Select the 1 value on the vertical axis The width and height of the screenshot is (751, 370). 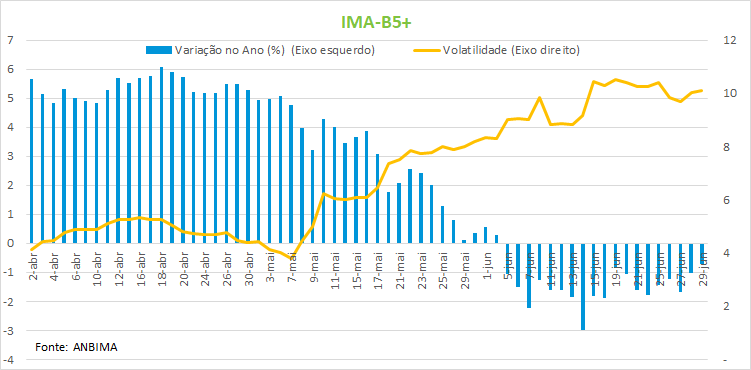(x=10, y=214)
